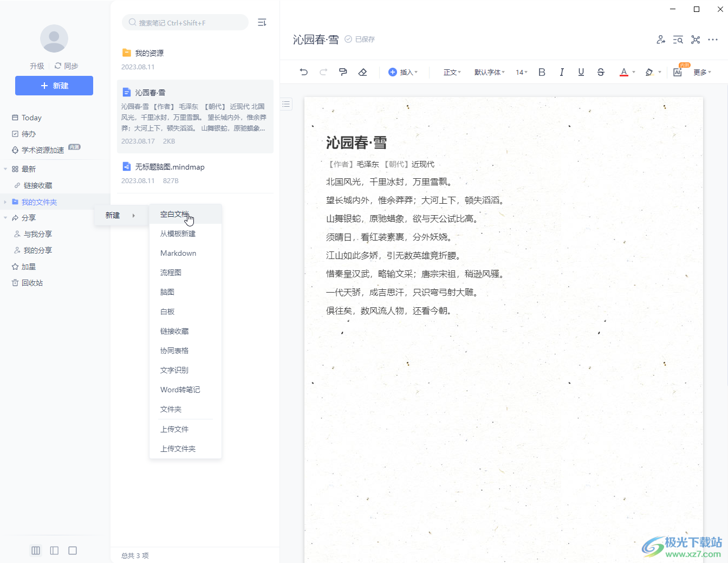Open 回收站 recycle bin
Viewport: 728px width, 563px height.
tap(27, 283)
